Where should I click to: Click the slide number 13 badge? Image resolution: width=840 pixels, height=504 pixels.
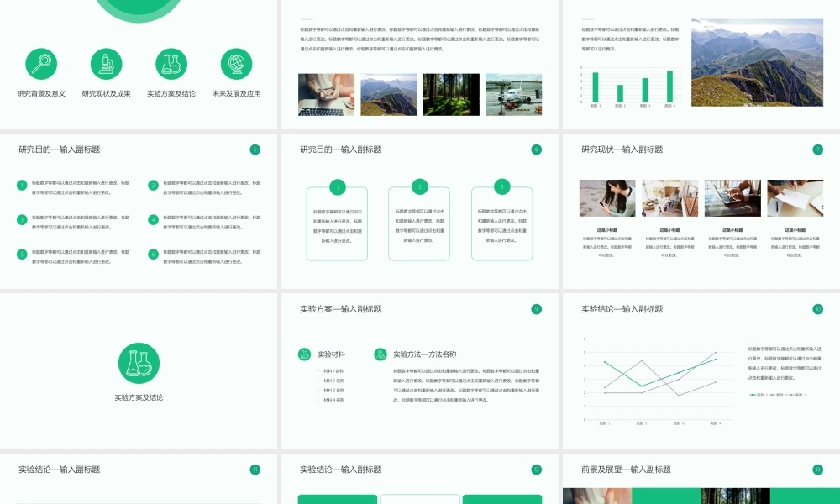coord(818,470)
